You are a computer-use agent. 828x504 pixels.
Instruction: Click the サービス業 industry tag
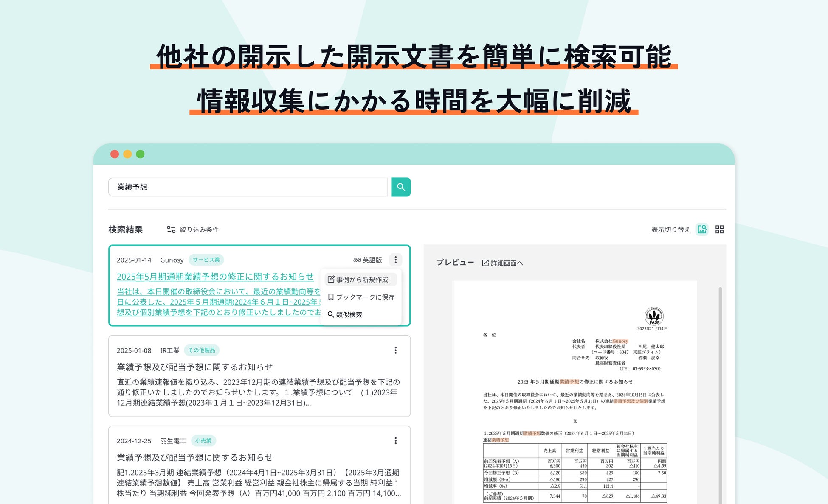(x=206, y=260)
